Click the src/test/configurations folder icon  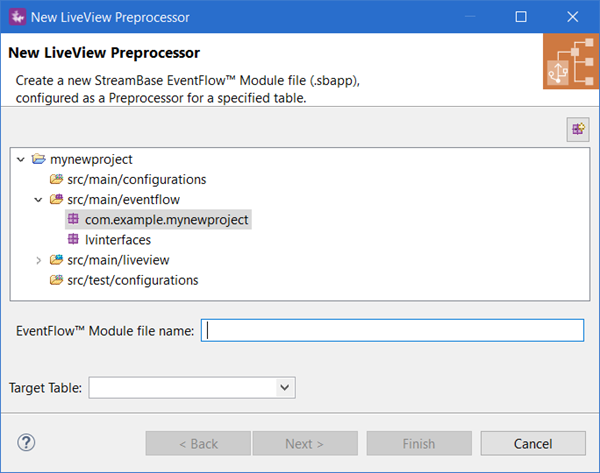pyautogui.click(x=57, y=280)
